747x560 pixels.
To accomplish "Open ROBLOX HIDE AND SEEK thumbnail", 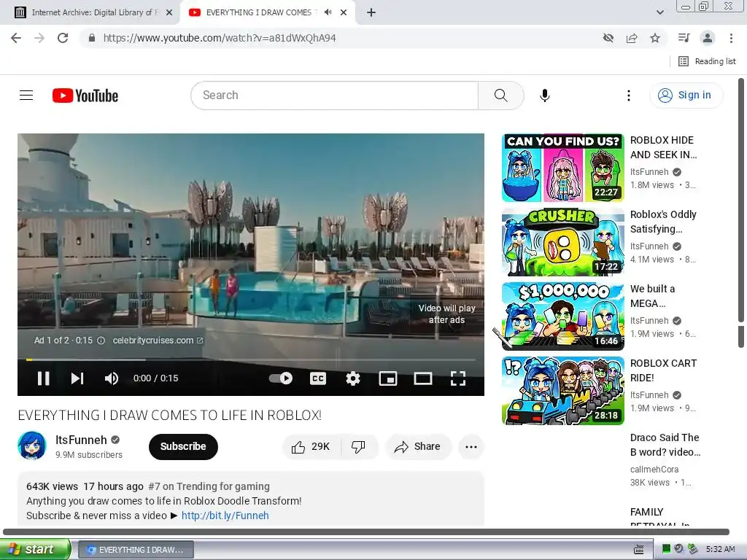I will click(562, 168).
